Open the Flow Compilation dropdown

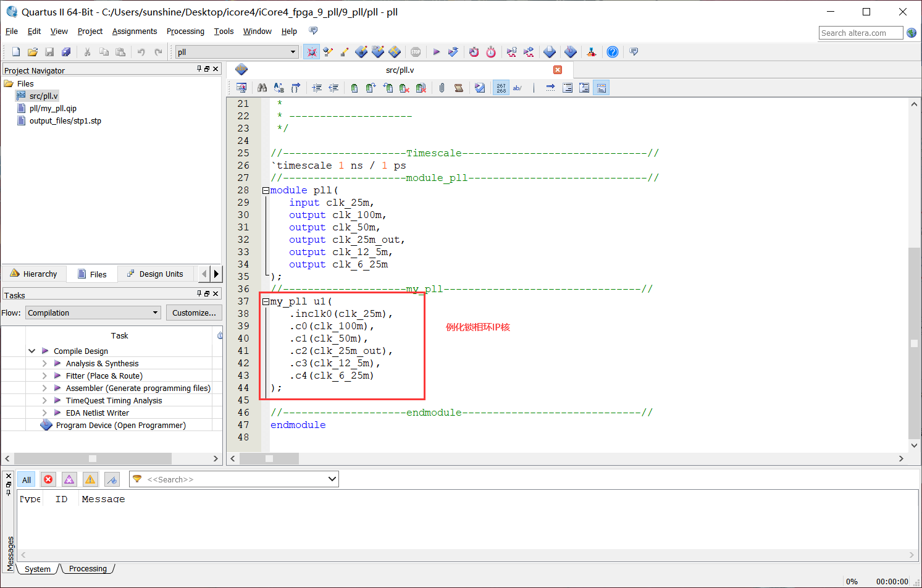coord(93,313)
